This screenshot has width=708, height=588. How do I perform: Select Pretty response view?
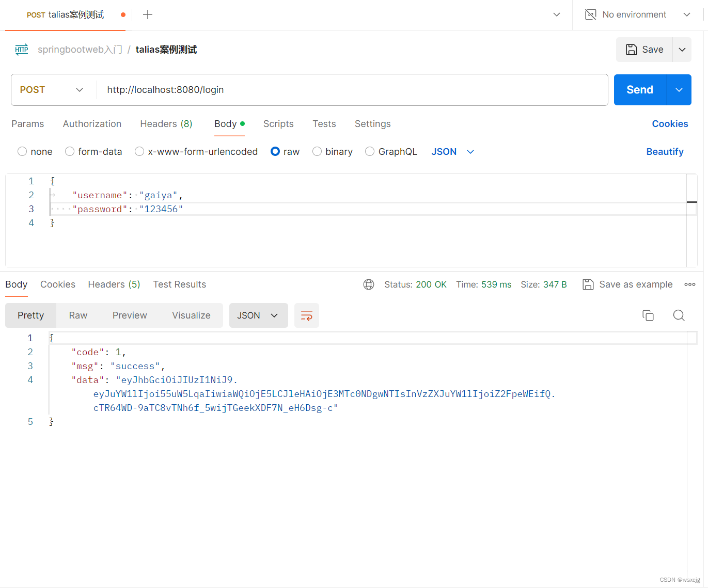(x=31, y=315)
